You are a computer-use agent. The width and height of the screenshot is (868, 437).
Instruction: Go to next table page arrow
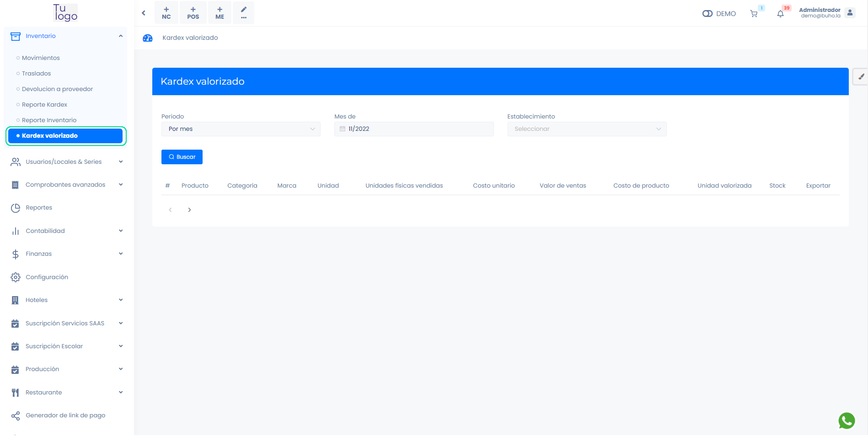189,210
